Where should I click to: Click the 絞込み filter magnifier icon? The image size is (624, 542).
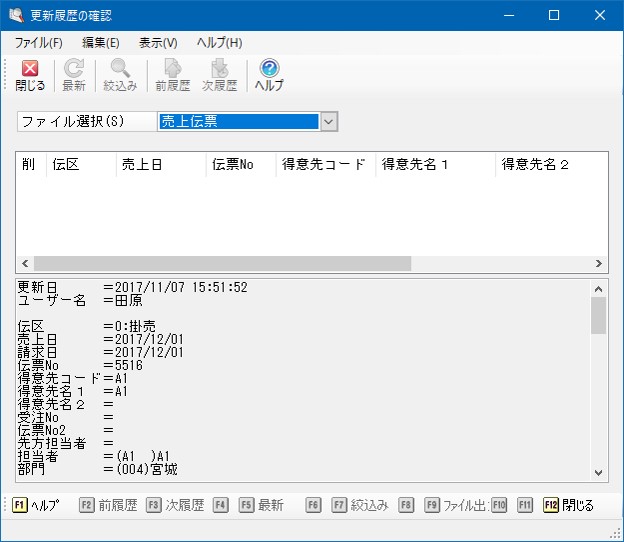click(120, 70)
